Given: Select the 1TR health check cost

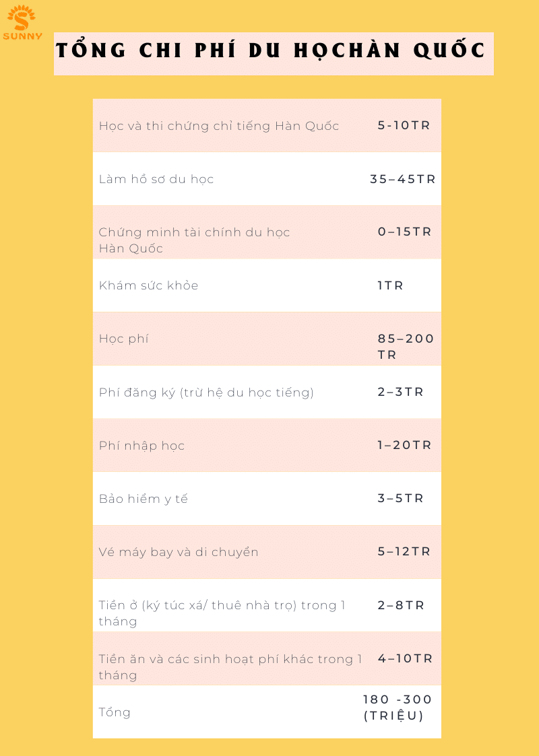Looking at the screenshot, I should coord(390,285).
